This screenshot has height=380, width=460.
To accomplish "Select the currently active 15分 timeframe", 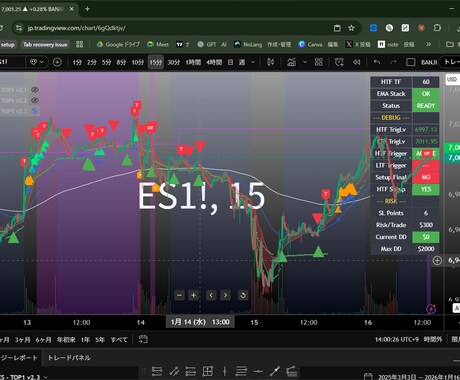I will 156,62.
